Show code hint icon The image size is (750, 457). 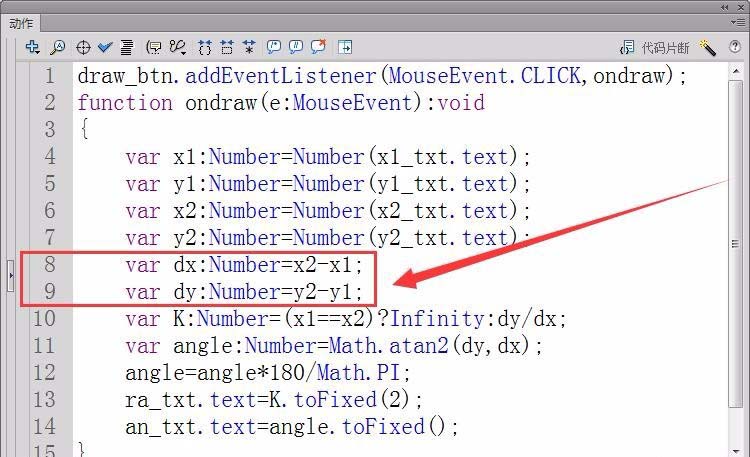(x=154, y=47)
